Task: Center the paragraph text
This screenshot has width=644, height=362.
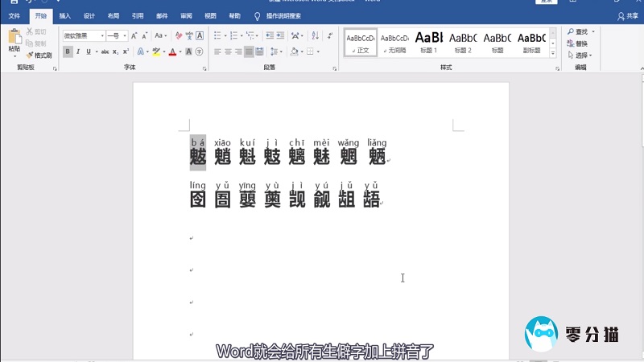Action: coord(228,51)
